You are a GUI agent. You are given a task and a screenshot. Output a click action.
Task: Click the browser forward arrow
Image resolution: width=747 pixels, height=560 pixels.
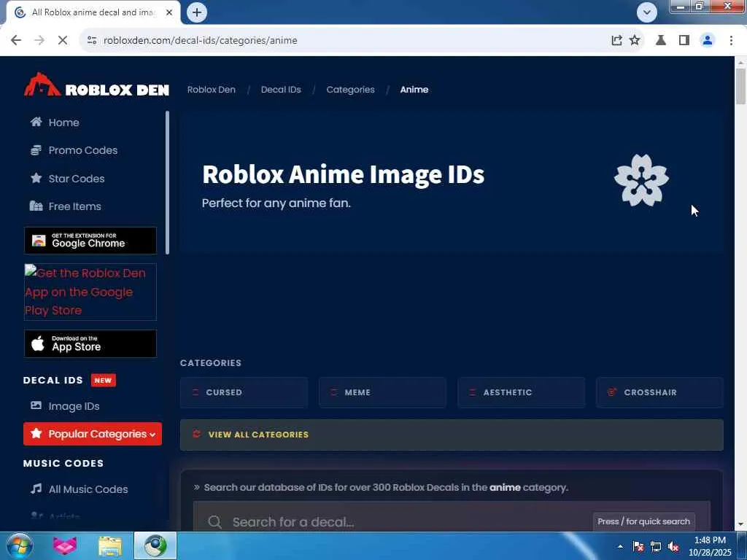click(x=39, y=41)
